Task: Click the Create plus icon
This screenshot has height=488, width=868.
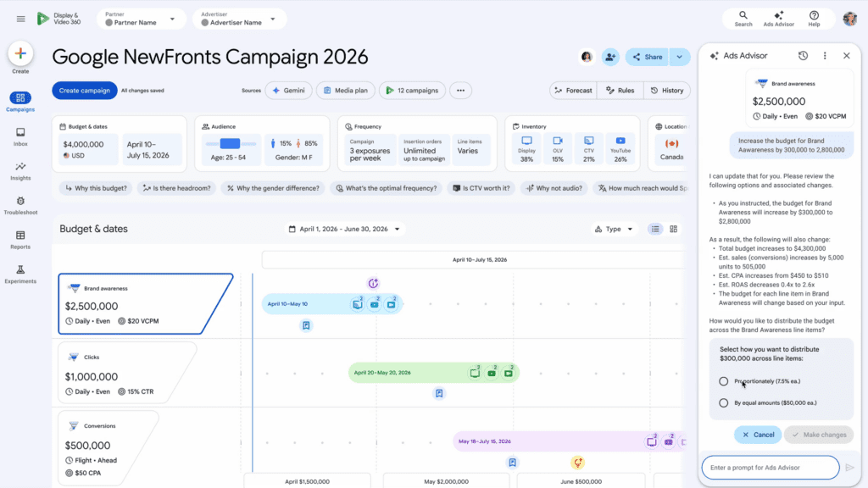Action: (20, 54)
